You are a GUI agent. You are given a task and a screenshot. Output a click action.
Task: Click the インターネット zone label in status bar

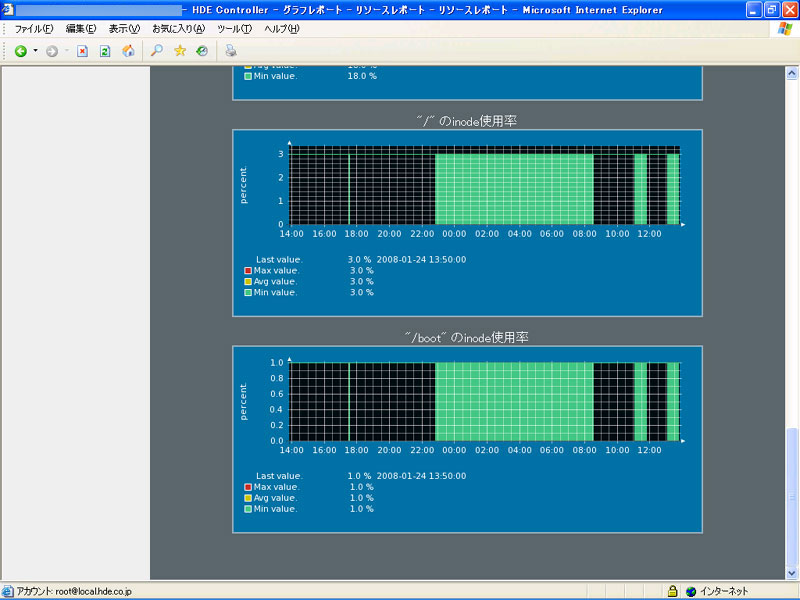(x=724, y=591)
